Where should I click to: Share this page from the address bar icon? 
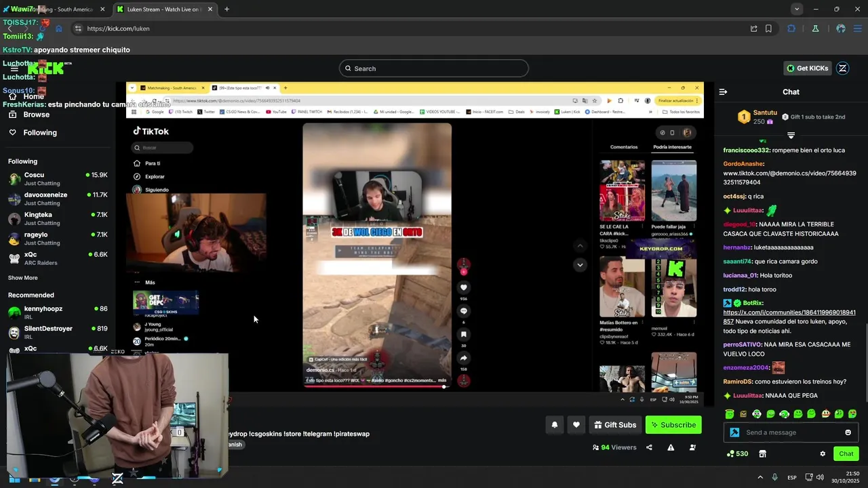pos(753,28)
